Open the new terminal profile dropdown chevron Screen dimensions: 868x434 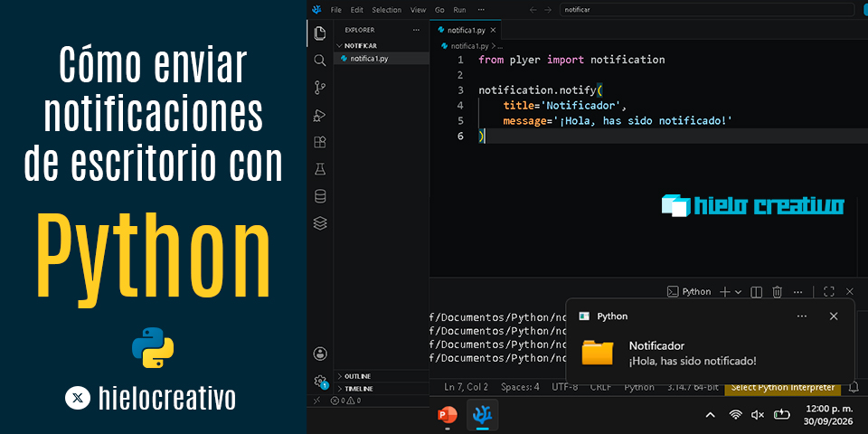tap(738, 292)
